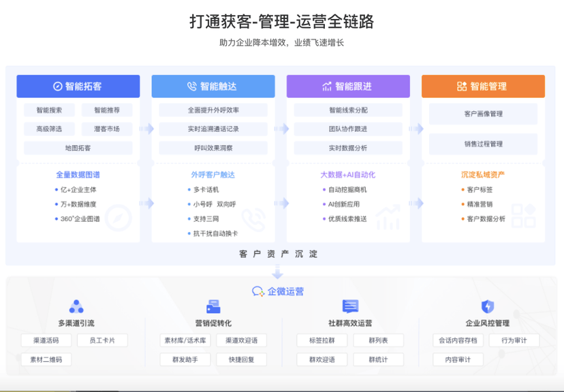
Task: Click 实时追溯通话记录 item
Action: click(213, 129)
